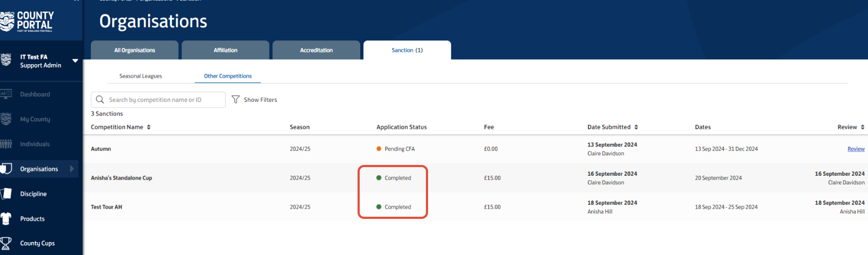Click Show Filters
The height and width of the screenshot is (255, 868).
[261, 100]
